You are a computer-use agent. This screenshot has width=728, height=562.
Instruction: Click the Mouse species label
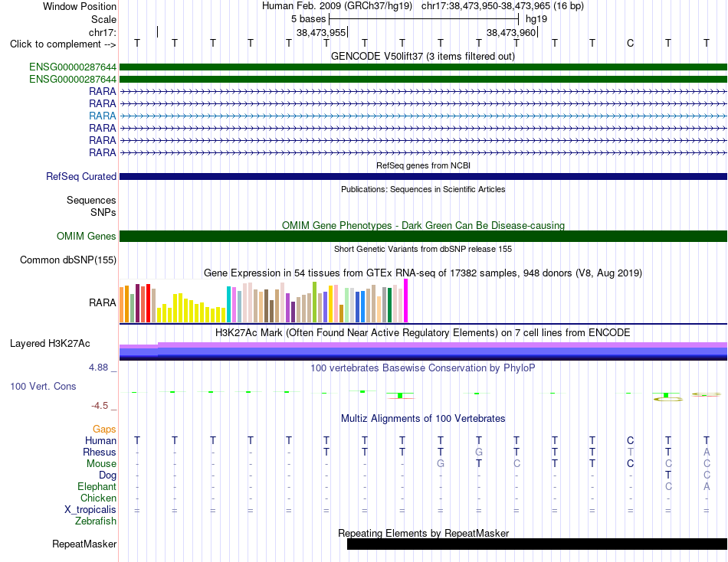coord(101,464)
